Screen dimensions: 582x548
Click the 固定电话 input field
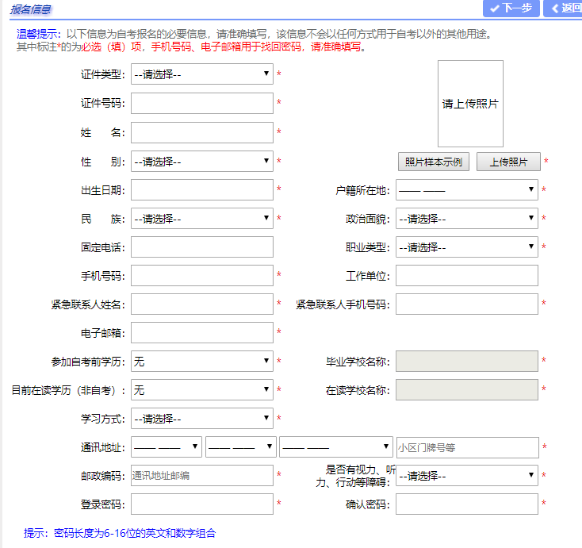click(202, 247)
